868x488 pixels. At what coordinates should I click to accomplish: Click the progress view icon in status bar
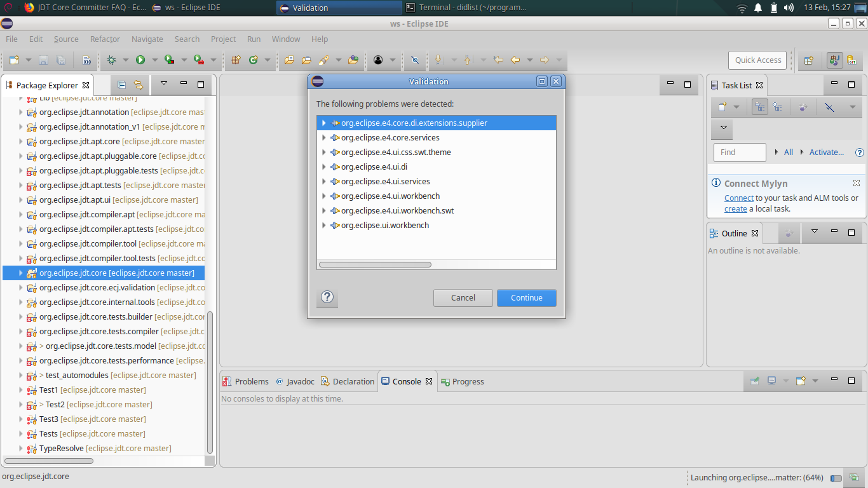point(855,477)
